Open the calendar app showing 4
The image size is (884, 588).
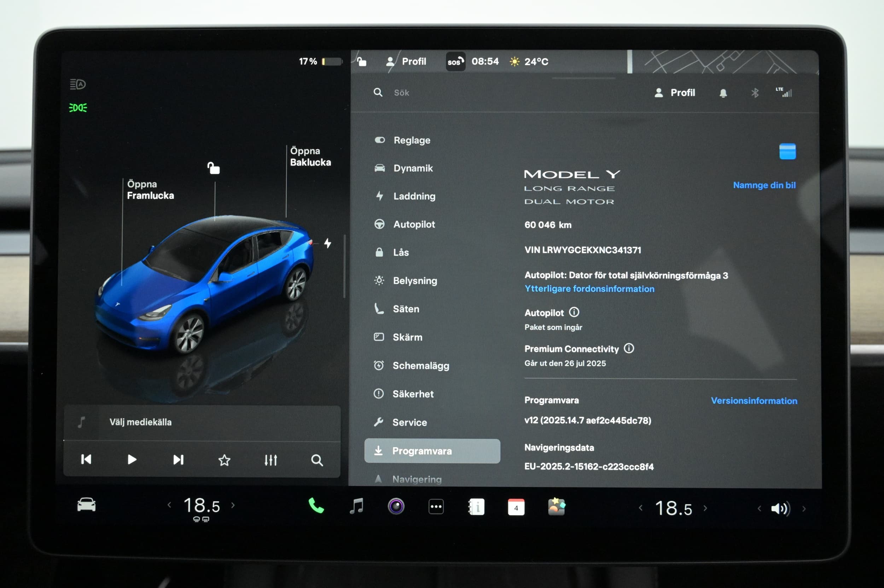click(516, 507)
